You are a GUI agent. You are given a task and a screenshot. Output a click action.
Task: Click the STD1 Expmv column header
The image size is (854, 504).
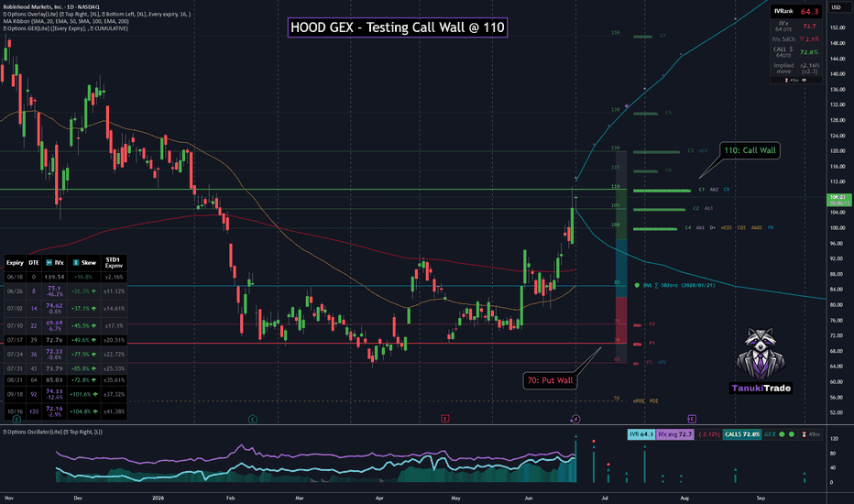pos(114,263)
